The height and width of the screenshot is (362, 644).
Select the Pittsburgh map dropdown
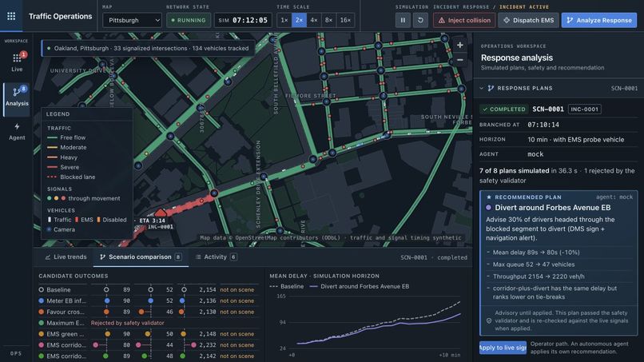pos(133,20)
